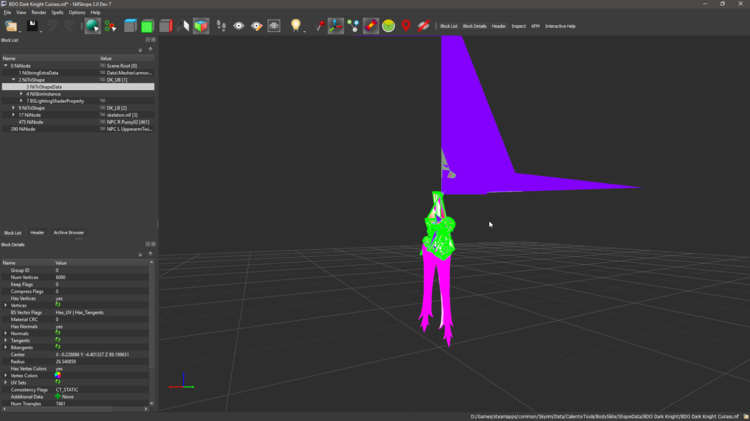Viewport: 750px width, 421px height.
Task: Click the Save floppy disk icon
Action: [x=32, y=26]
